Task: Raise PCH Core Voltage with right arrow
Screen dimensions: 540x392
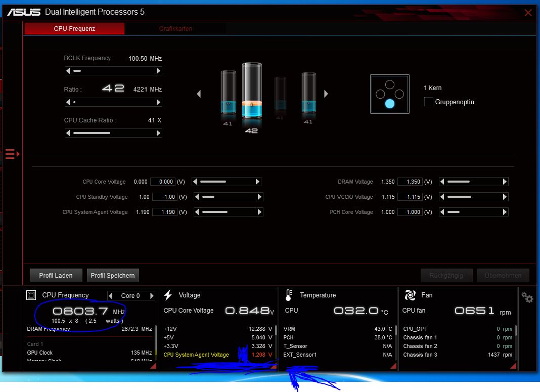Action: (505, 212)
